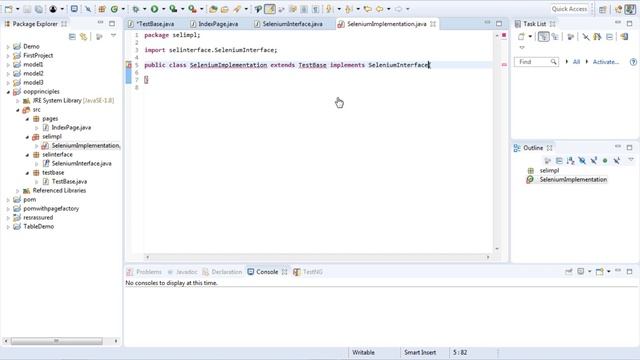
Task: Select SeleniumImplementation in the Outline view
Action: tap(573, 180)
